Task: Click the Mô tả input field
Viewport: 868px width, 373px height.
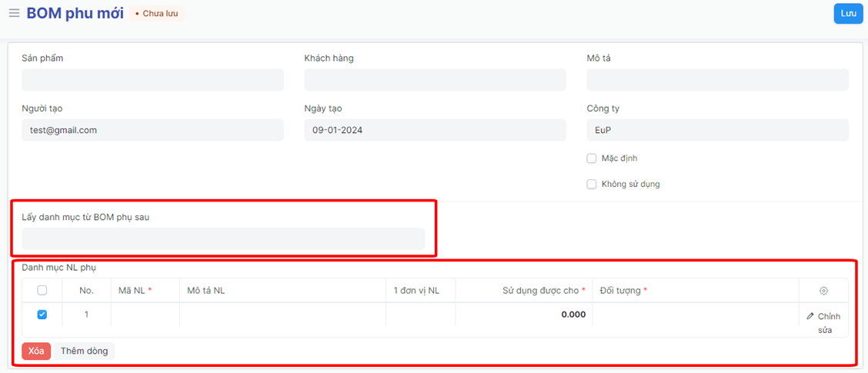Action: click(717, 80)
